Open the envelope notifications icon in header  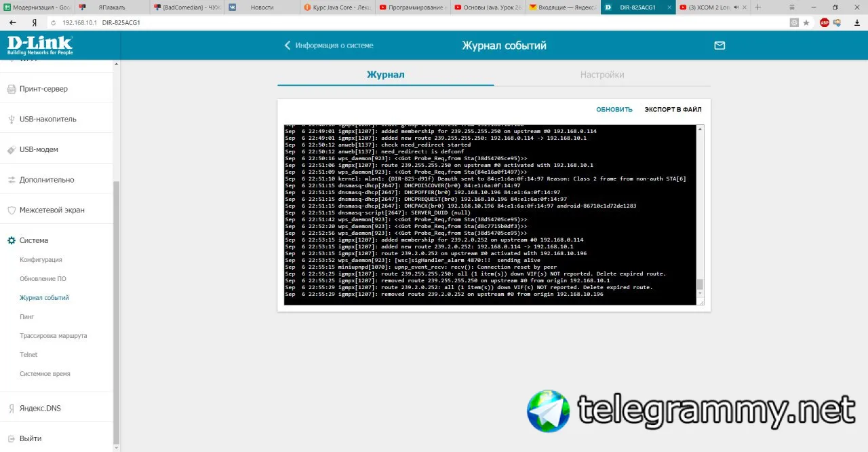pos(719,45)
